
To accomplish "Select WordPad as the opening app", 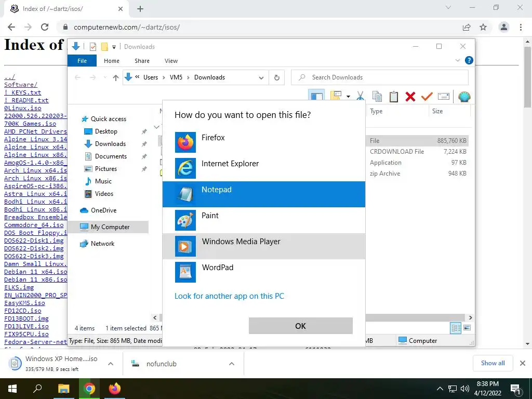I will coord(263,272).
